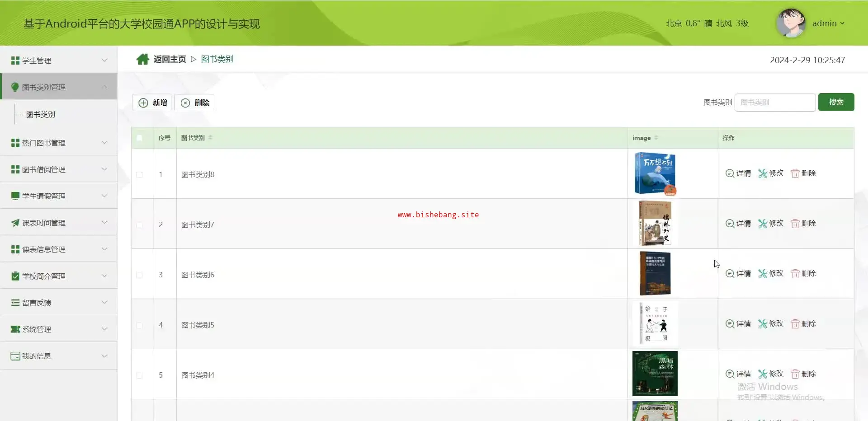868x421 pixels.
Task: Open the 图书类别5 book cover thumbnail
Action: tap(655, 324)
